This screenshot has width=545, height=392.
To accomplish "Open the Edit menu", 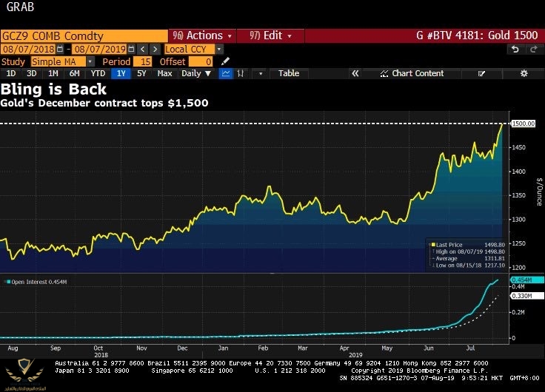I will (273, 36).
